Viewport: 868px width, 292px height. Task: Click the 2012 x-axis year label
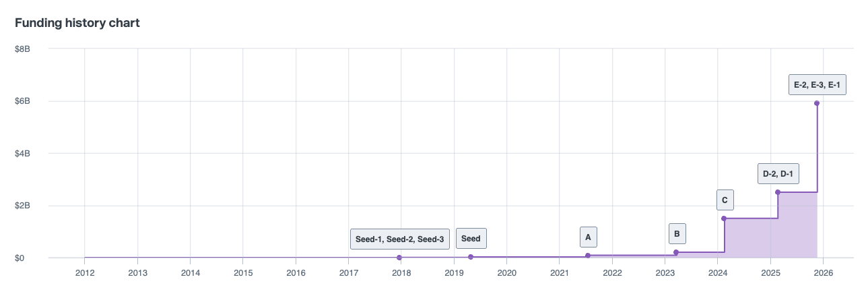pos(85,273)
